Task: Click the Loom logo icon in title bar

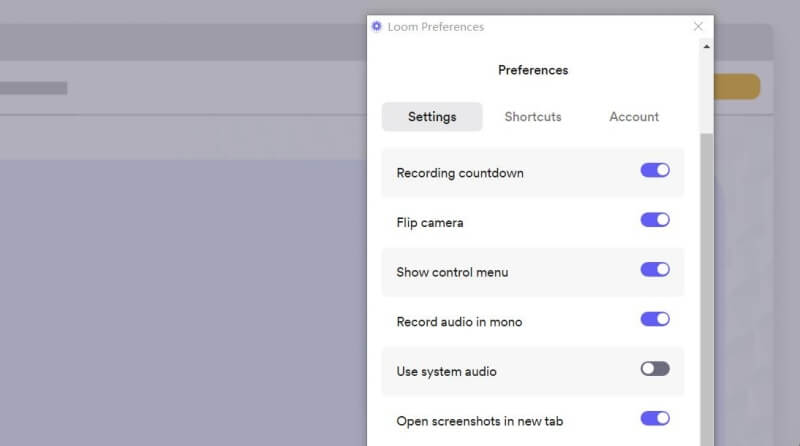Action: pos(376,27)
